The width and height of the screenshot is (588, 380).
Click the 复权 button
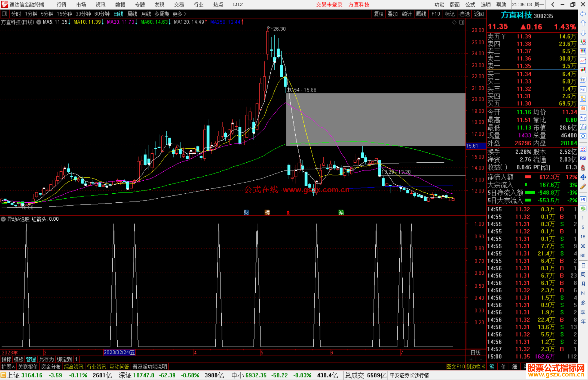coord(379,14)
